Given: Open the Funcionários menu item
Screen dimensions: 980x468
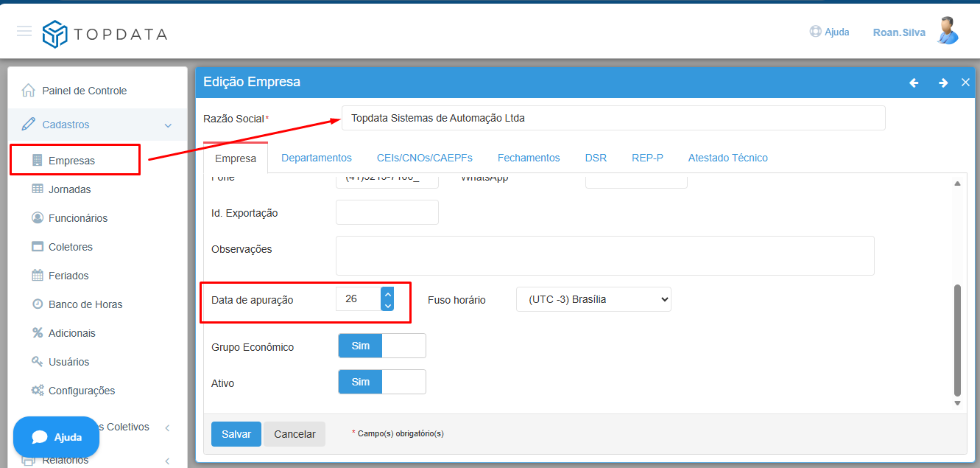Looking at the screenshot, I should point(78,218).
